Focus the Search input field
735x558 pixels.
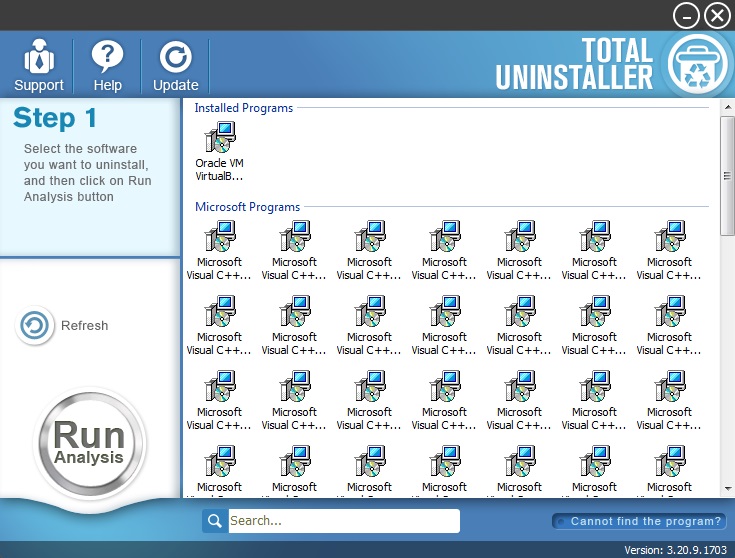click(x=344, y=521)
